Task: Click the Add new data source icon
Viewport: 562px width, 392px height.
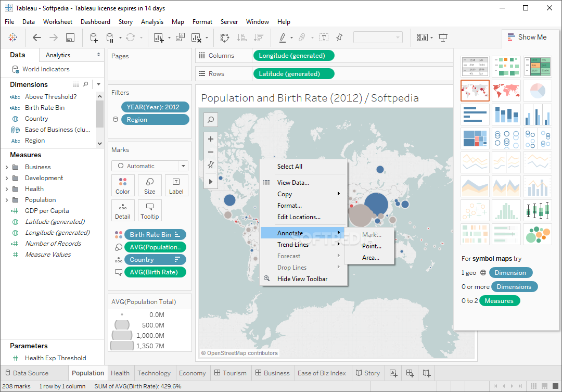Action: coord(94,37)
